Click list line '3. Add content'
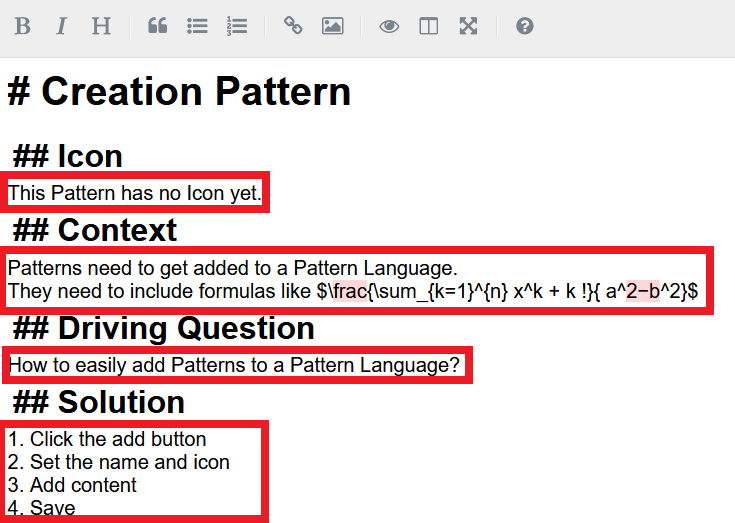735x523 pixels. pyautogui.click(x=72, y=485)
